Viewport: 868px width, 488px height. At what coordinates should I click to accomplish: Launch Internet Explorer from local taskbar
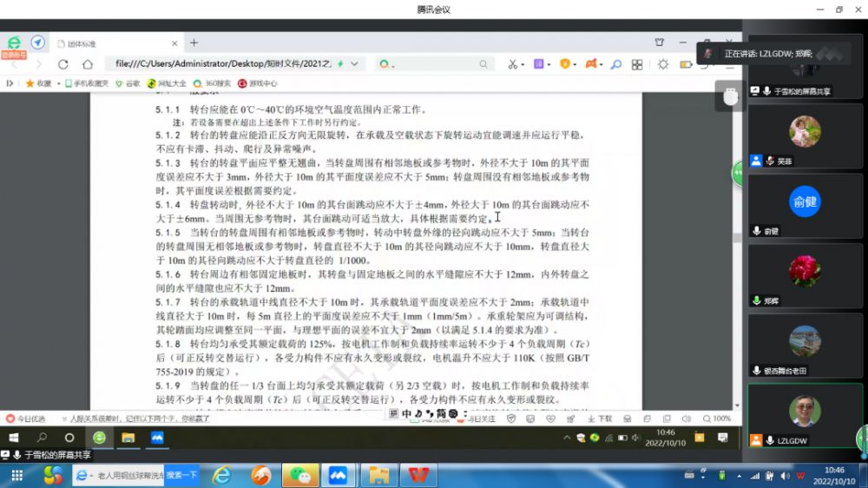click(222, 475)
